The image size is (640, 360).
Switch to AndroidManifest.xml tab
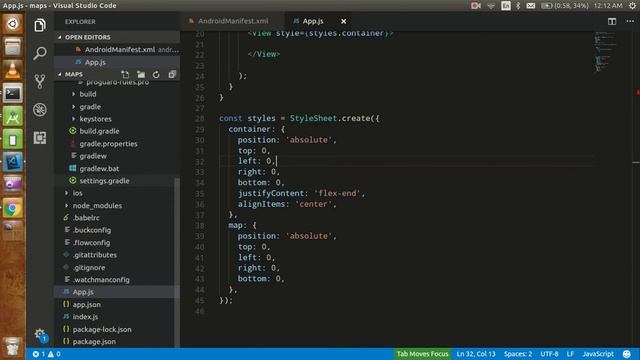pos(233,21)
